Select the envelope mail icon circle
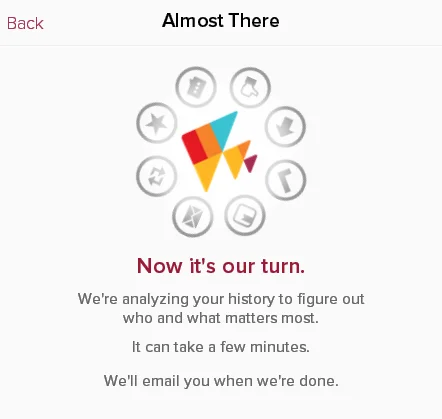 coord(193,217)
